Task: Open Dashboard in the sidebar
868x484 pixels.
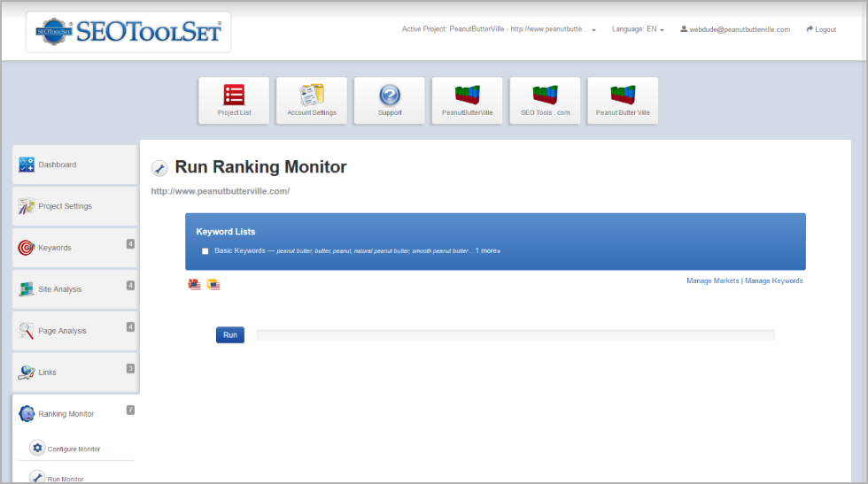Action: [x=75, y=165]
